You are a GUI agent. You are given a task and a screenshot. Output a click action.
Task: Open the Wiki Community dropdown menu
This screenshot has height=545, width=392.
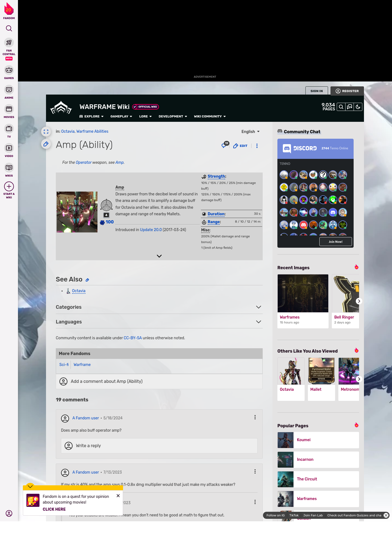click(x=210, y=116)
